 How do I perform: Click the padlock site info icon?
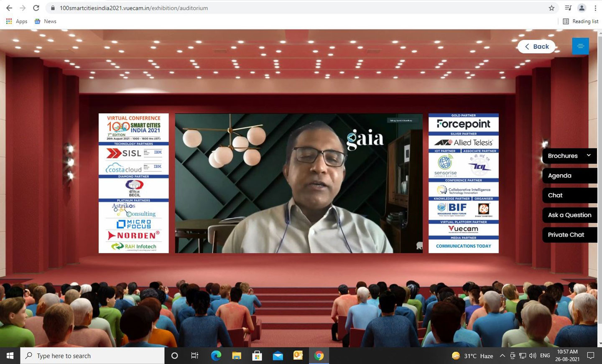pyautogui.click(x=53, y=8)
